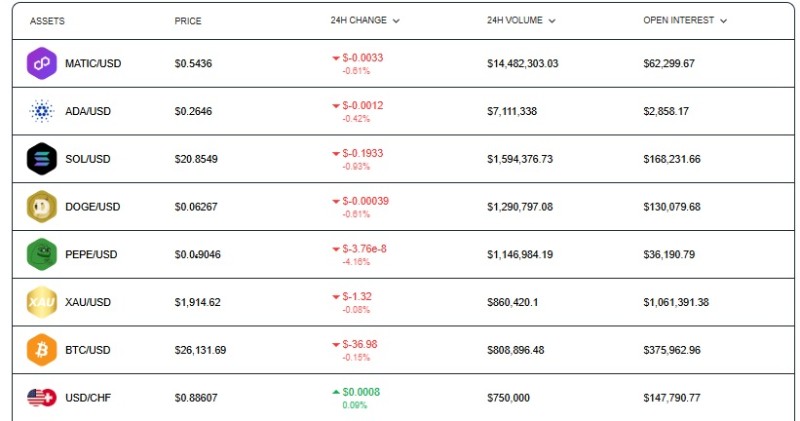
Task: Click the ADA Cardano coin icon
Action: pyautogui.click(x=42, y=111)
